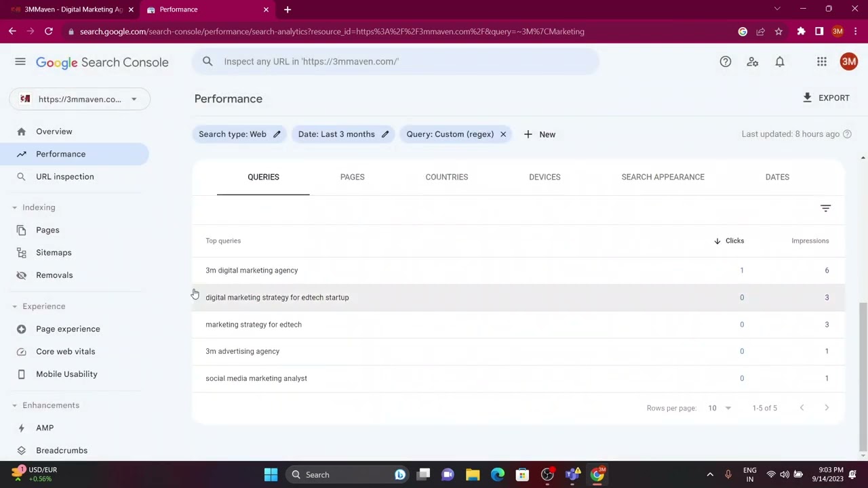Open Core web vitals report
The image size is (868, 488).
[x=75, y=351]
